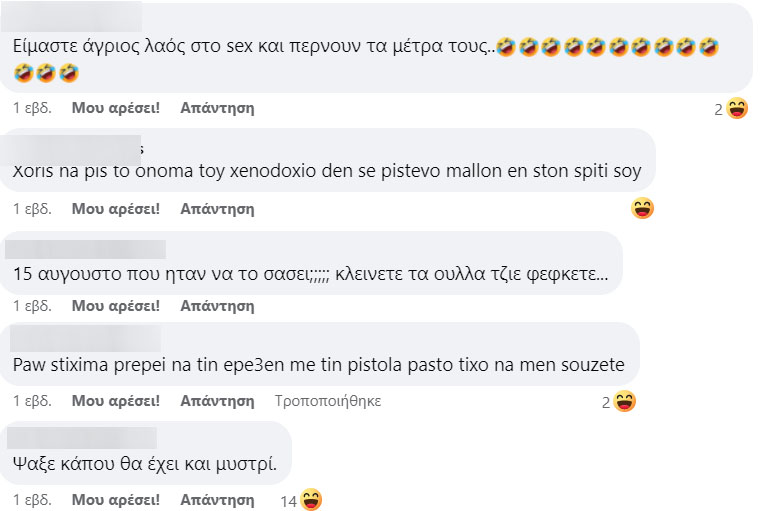Open blurred author name above μυστρί comment
769x511 pixels.
point(82,438)
